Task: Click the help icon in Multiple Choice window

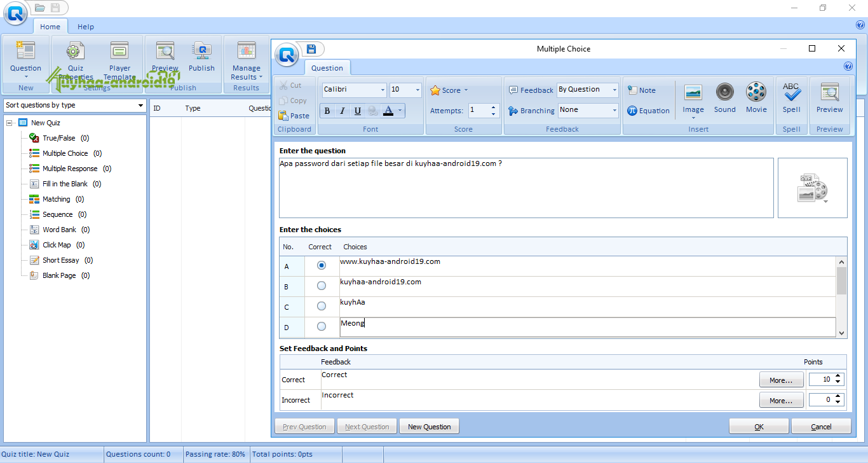Action: [x=848, y=66]
